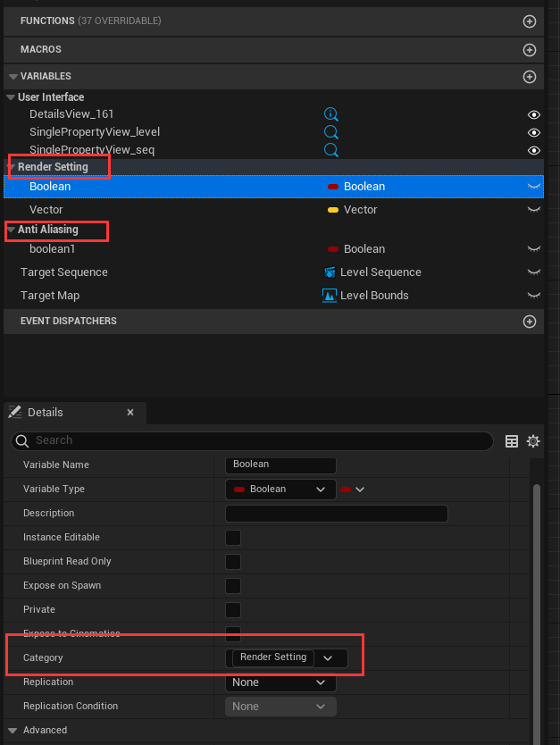Screen dimensions: 560x745
Task: Click the add macro plus icon
Action: click(529, 50)
